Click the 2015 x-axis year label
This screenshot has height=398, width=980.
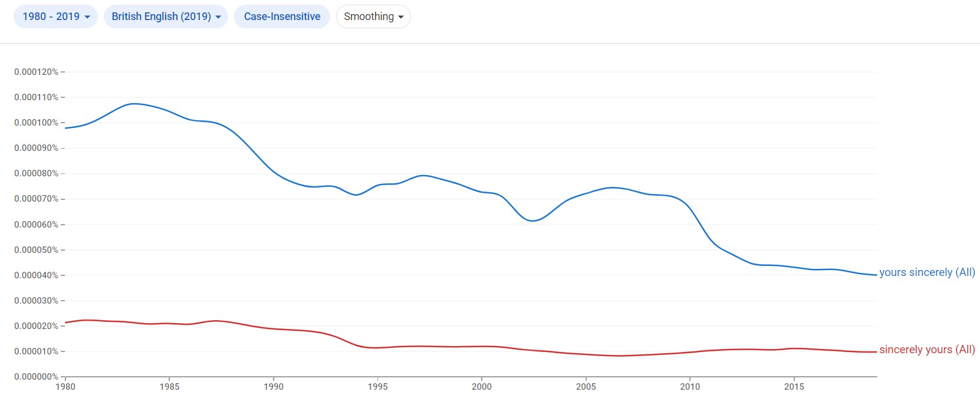(794, 387)
